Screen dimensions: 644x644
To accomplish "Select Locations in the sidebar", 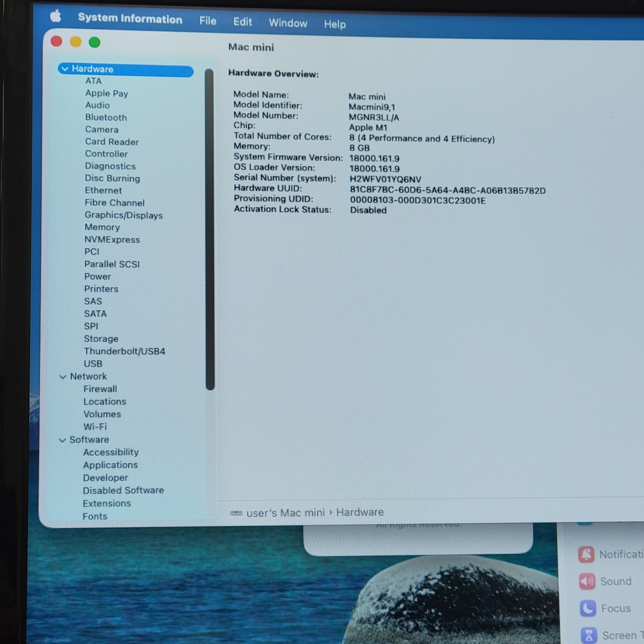I will click(x=105, y=402).
